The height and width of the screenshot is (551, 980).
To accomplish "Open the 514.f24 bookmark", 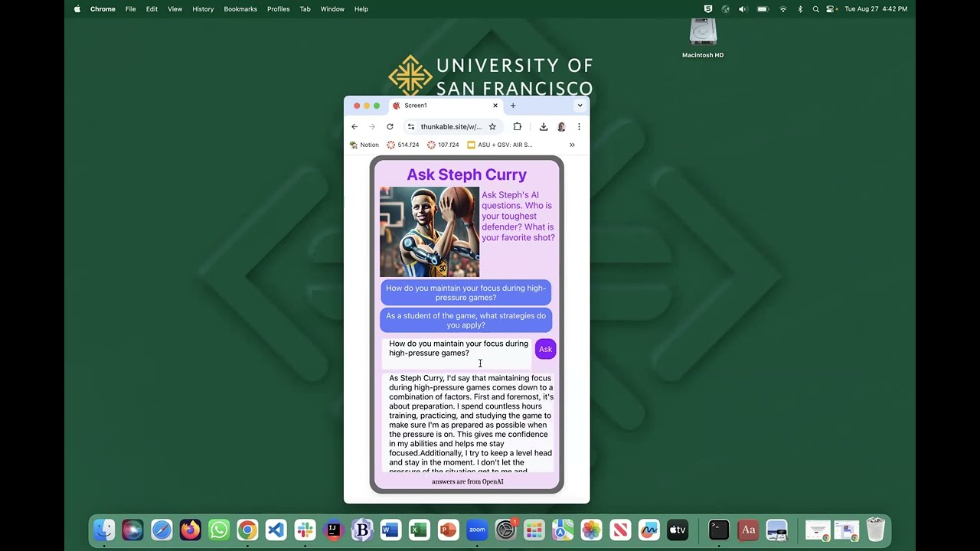I will point(403,145).
